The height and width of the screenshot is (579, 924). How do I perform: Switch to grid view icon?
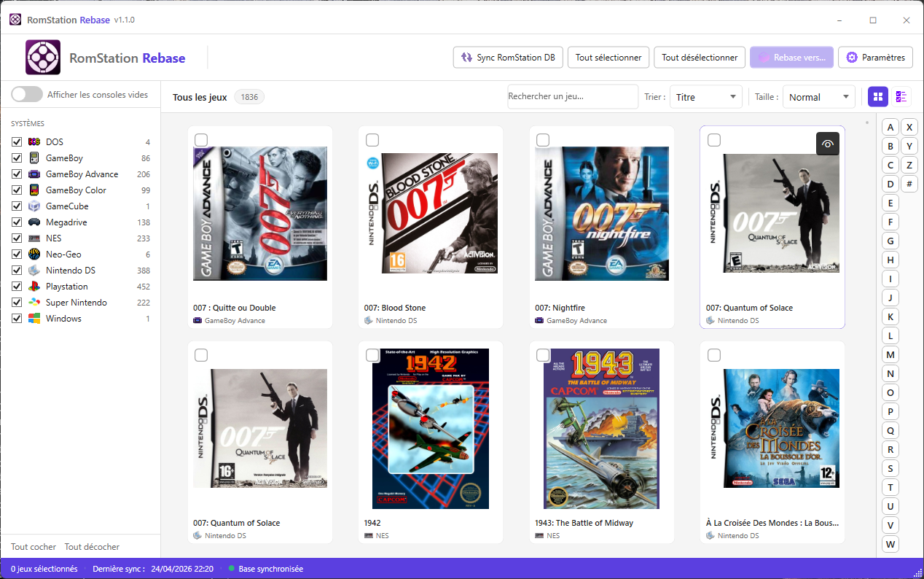coord(878,96)
